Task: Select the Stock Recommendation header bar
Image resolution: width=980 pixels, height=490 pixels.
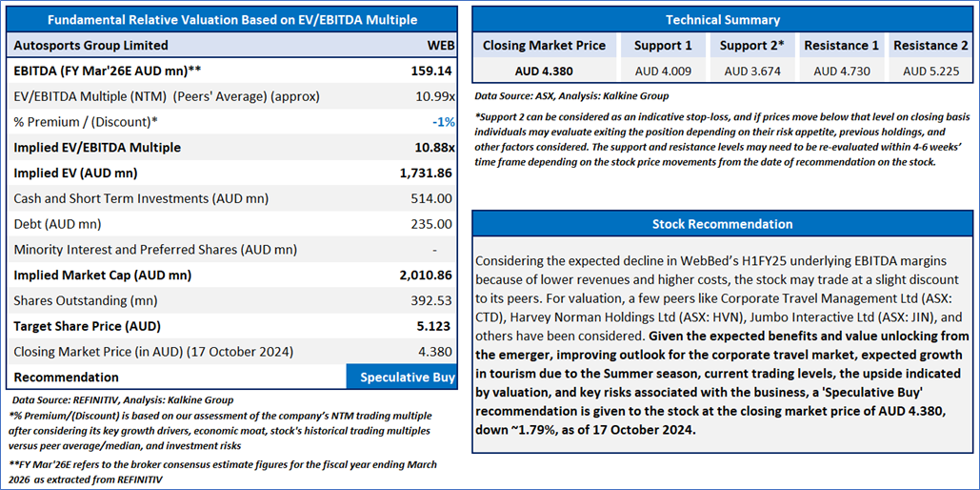Action: tap(723, 224)
